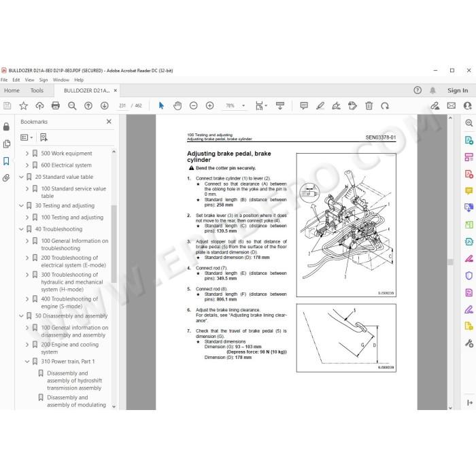Open Export PDF tool in right pane
The width and height of the screenshot is (476, 476).
(x=469, y=140)
